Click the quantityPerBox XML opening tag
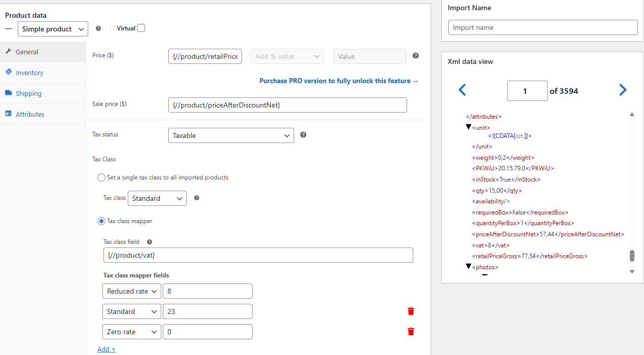This screenshot has width=644, height=355. point(496,223)
